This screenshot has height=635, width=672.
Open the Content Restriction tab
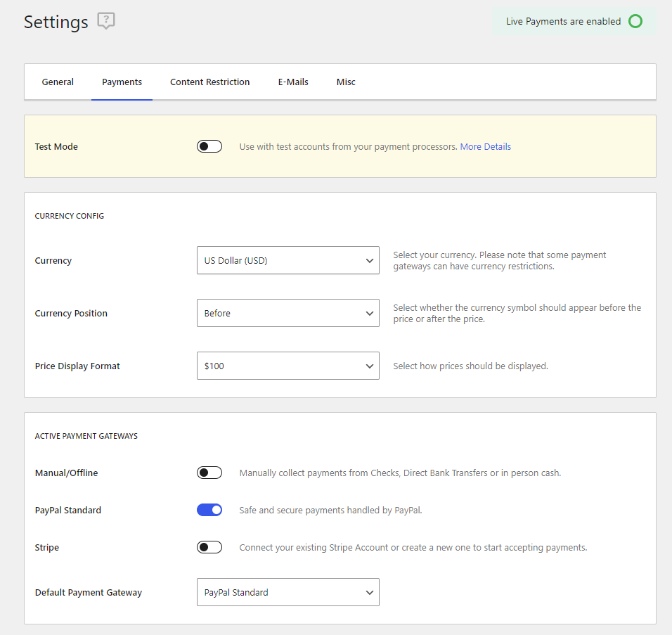click(x=209, y=82)
